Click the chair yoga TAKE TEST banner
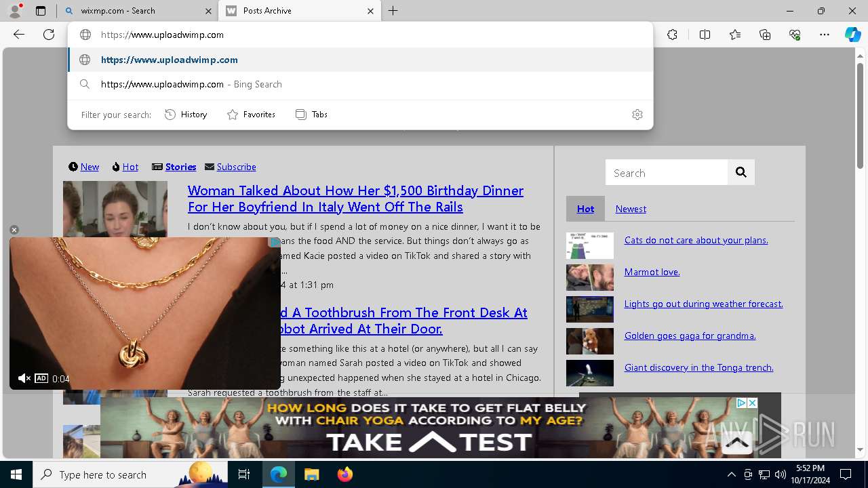This screenshot has width=868, height=488. [429, 428]
